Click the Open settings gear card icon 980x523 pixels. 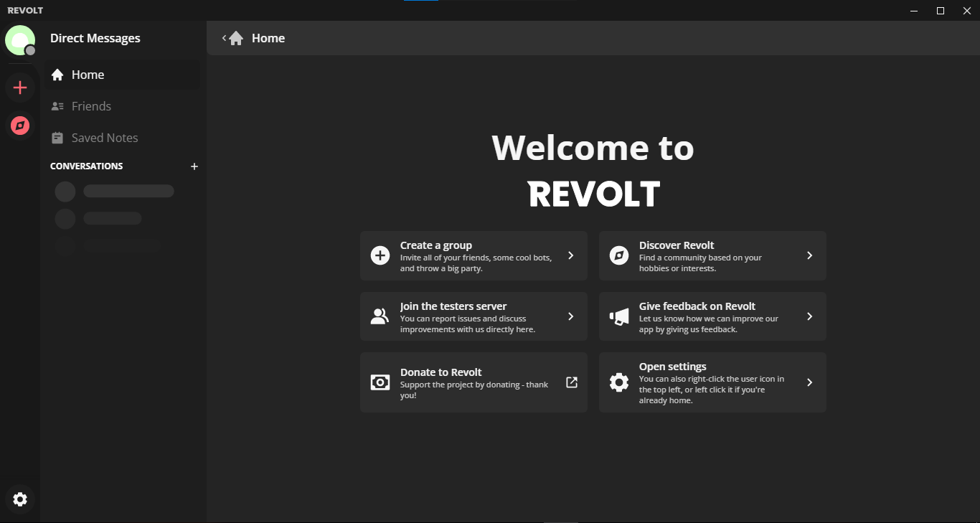pos(619,382)
